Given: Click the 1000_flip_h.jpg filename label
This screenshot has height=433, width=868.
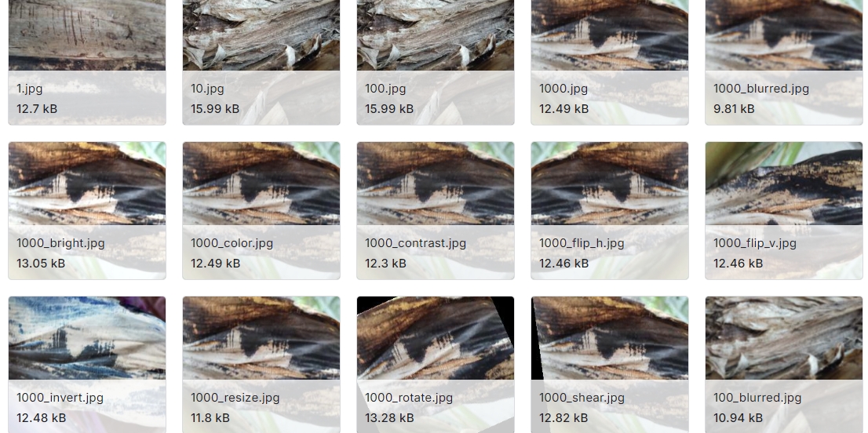Looking at the screenshot, I should tap(582, 243).
